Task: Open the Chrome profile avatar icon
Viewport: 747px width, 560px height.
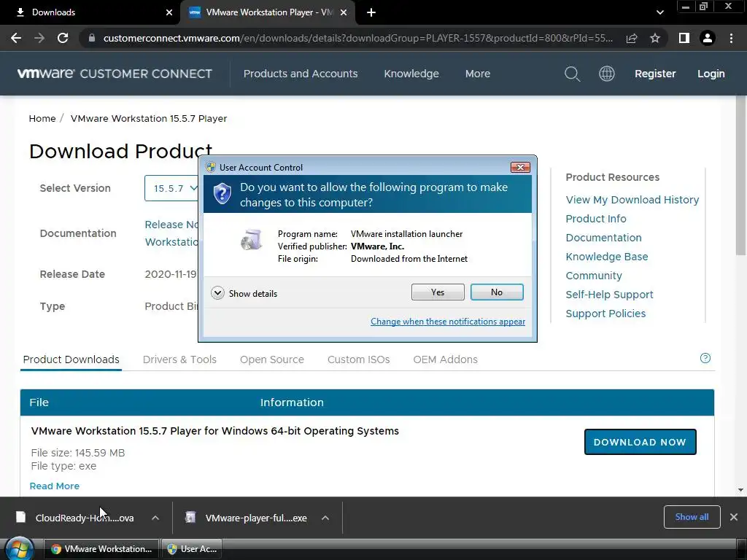Action: tap(708, 38)
